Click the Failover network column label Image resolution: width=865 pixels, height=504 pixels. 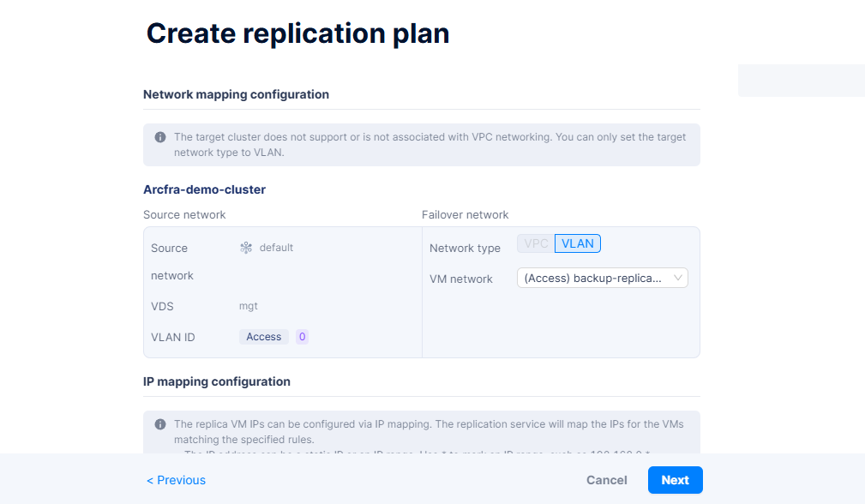[465, 214]
